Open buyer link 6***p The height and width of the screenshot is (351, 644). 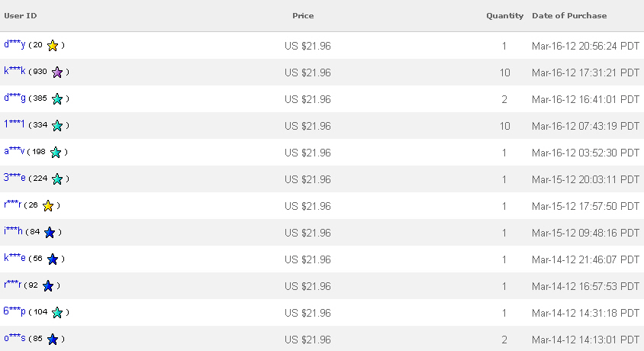pyautogui.click(x=14, y=311)
